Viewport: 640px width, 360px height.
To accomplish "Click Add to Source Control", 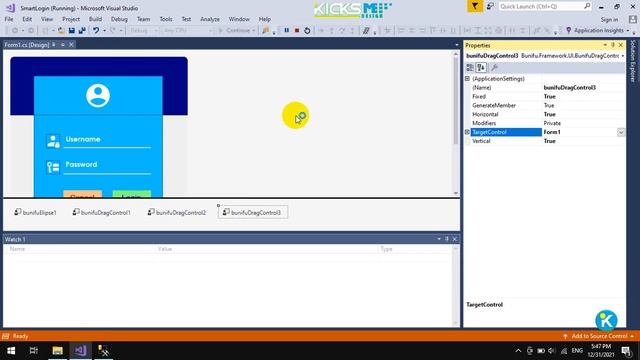I will pos(599,336).
